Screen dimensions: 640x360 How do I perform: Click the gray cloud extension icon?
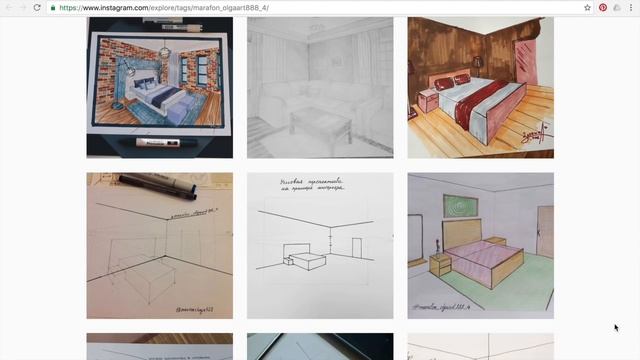617,7
